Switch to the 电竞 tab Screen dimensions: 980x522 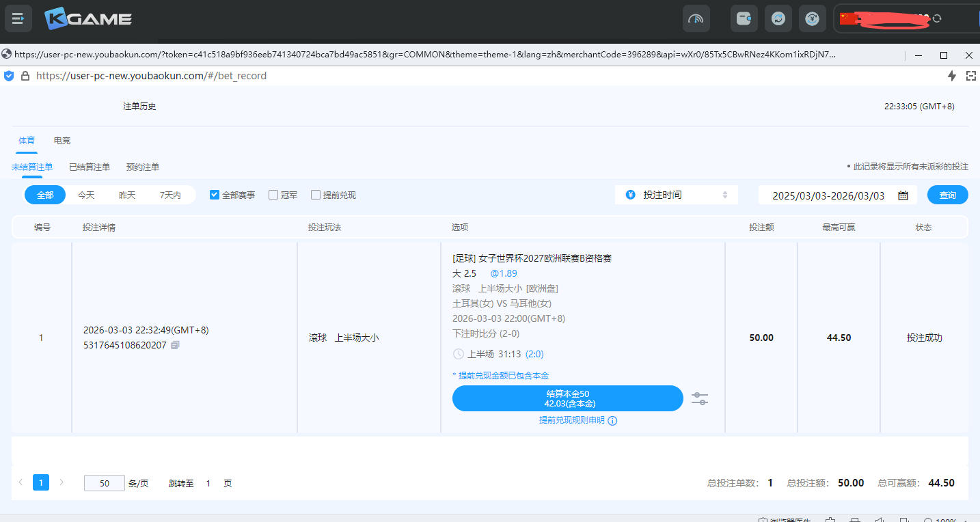(62, 140)
